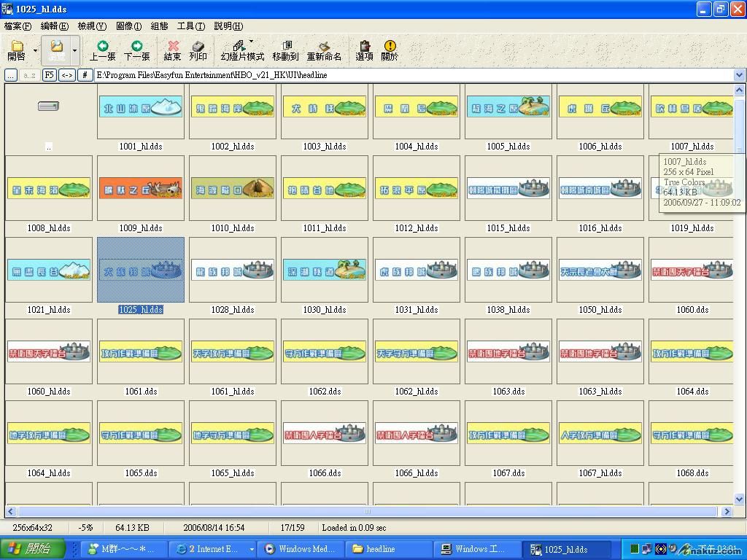
Task: Open the 檔案(F) menu
Action: [x=18, y=26]
